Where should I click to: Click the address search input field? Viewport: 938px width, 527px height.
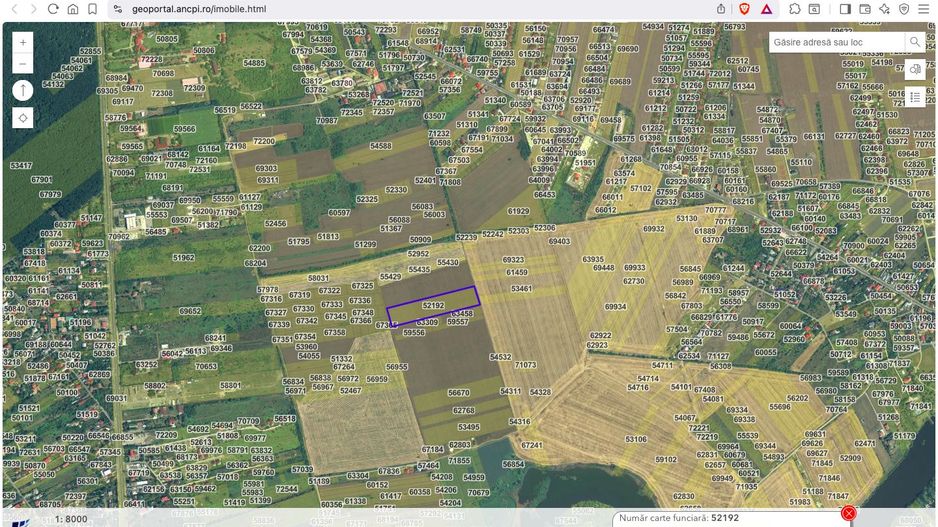(836, 42)
